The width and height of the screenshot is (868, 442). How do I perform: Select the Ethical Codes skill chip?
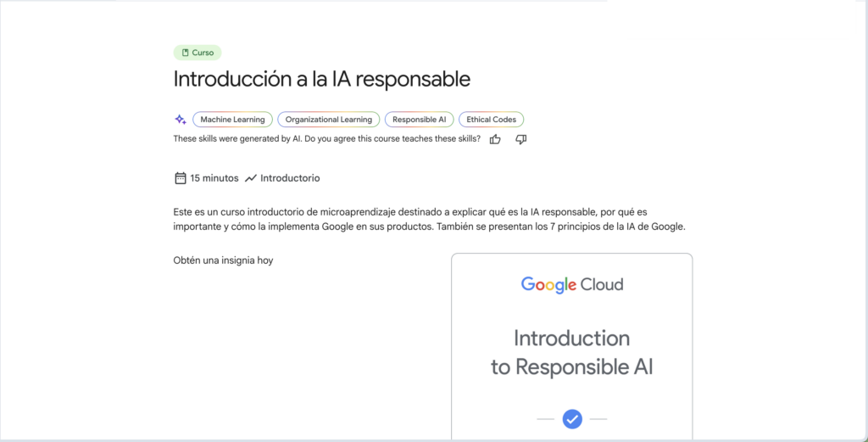(491, 119)
